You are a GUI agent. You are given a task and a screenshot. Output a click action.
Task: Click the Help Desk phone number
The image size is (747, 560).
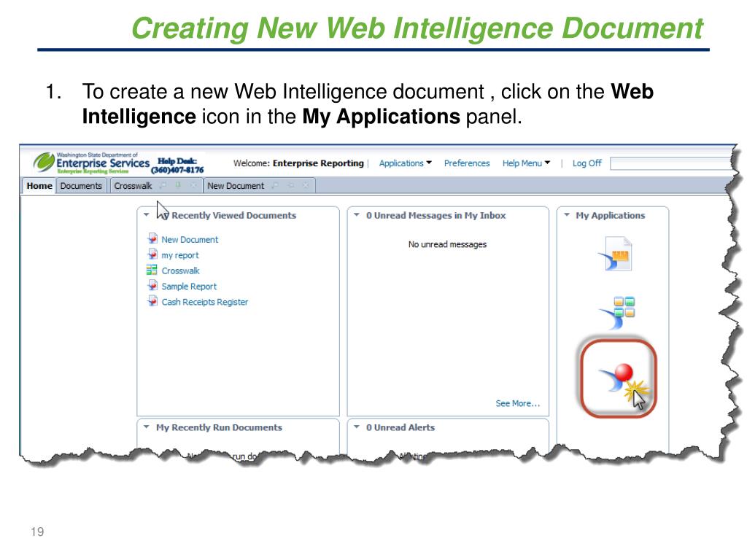point(177,170)
